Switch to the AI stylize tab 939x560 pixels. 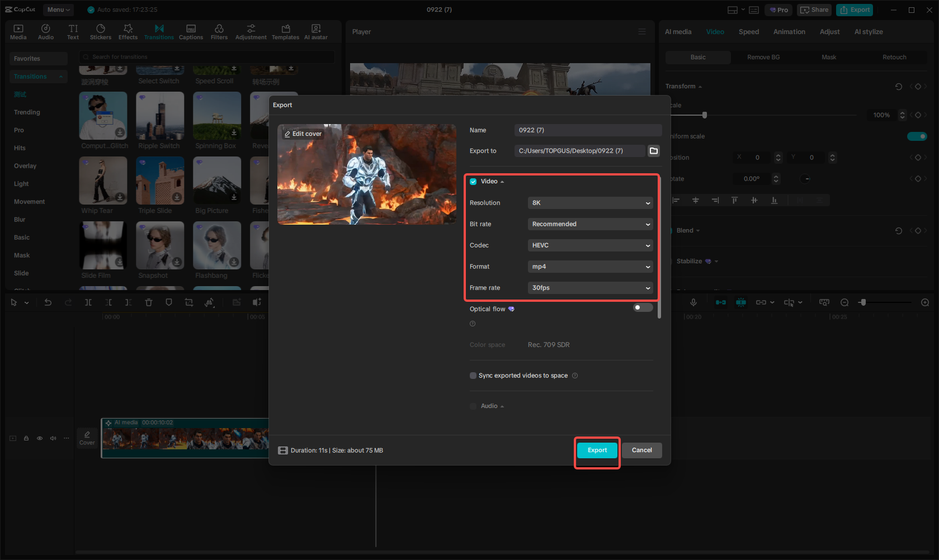click(869, 32)
